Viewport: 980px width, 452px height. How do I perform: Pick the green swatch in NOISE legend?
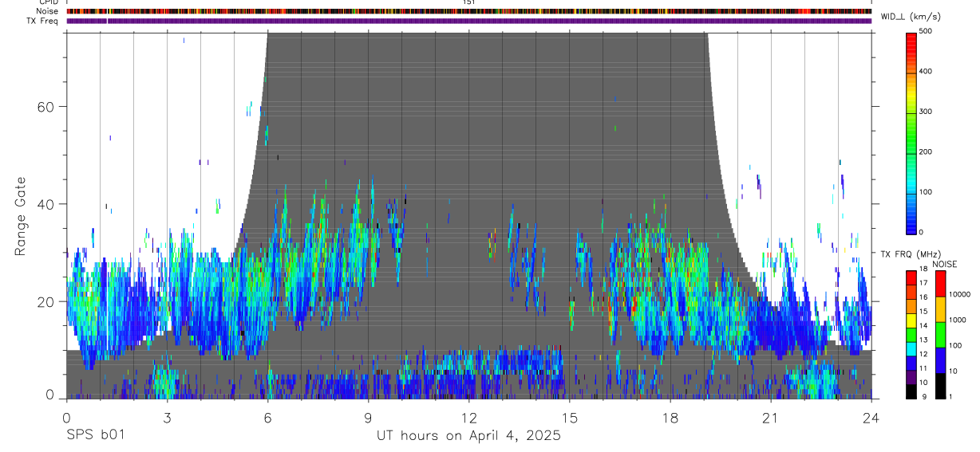coord(940,334)
